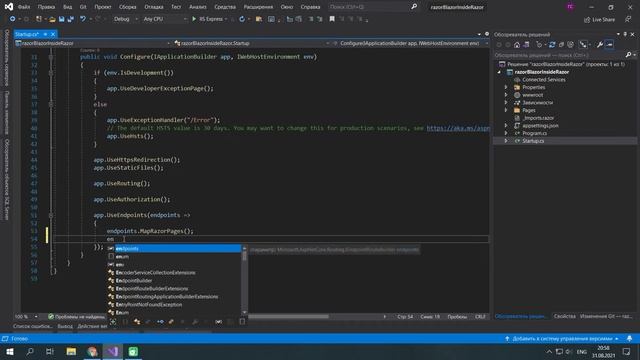Close the Startup.cs editor tab

point(53,34)
